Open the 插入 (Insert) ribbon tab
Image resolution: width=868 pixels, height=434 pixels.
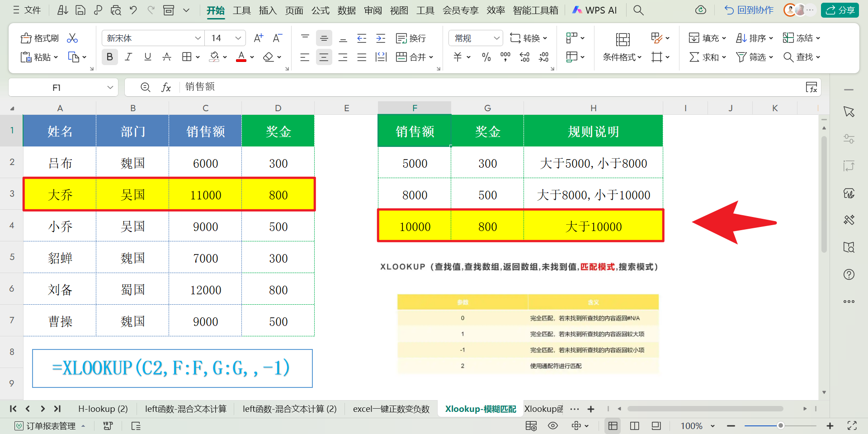[x=268, y=10]
